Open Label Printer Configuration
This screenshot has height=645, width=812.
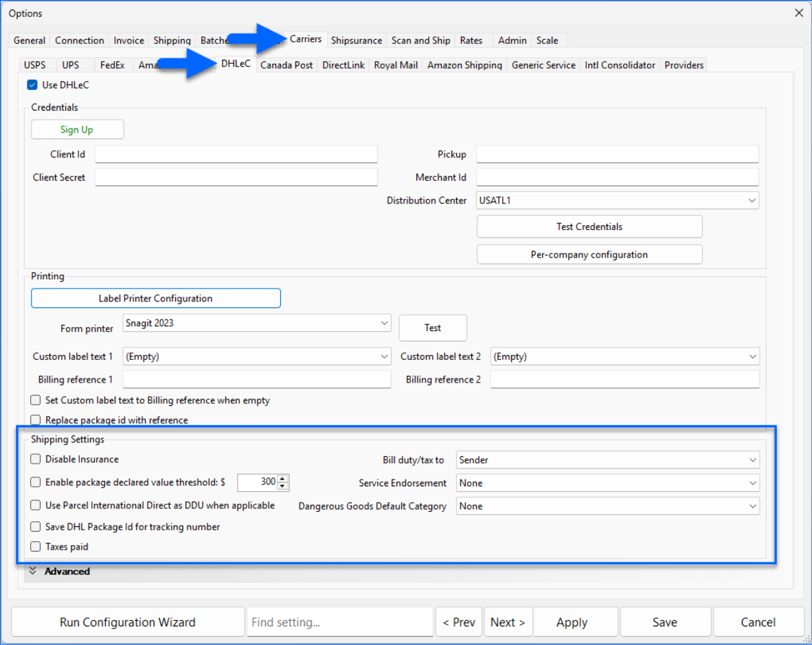click(x=155, y=298)
